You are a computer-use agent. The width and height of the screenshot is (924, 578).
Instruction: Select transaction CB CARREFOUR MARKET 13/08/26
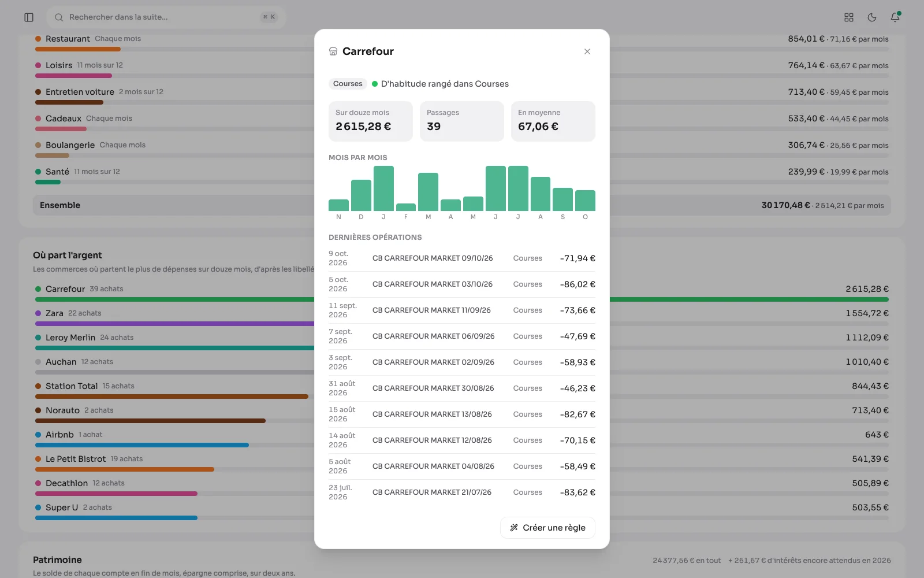pyautogui.click(x=462, y=414)
